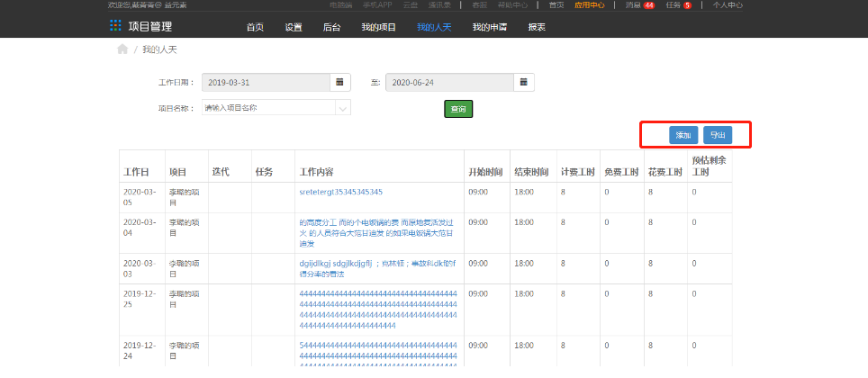Click start date field 2019-03-31
868x378 pixels.
(267, 82)
